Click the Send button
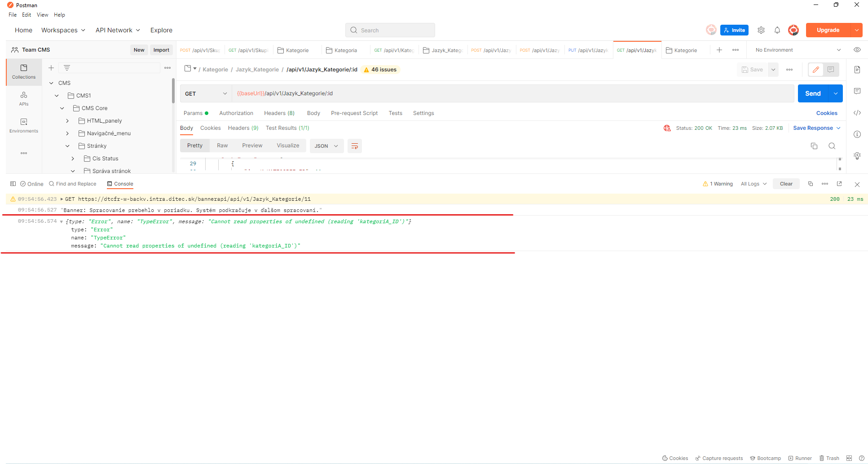 [x=813, y=93]
